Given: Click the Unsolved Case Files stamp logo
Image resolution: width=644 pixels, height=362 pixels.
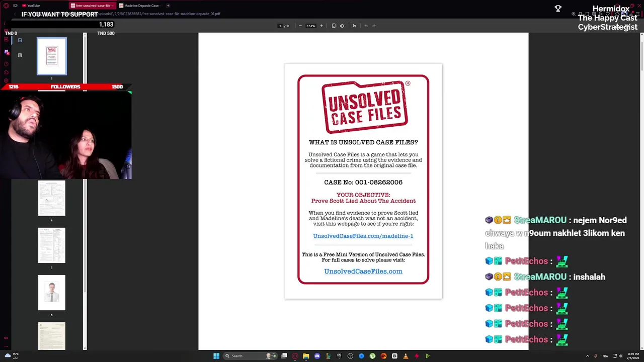Looking at the screenshot, I should 365,107.
